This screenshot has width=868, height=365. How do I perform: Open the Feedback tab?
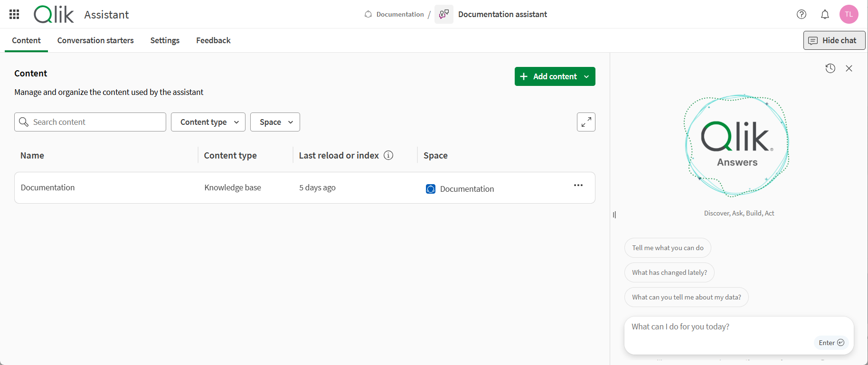pyautogui.click(x=213, y=40)
